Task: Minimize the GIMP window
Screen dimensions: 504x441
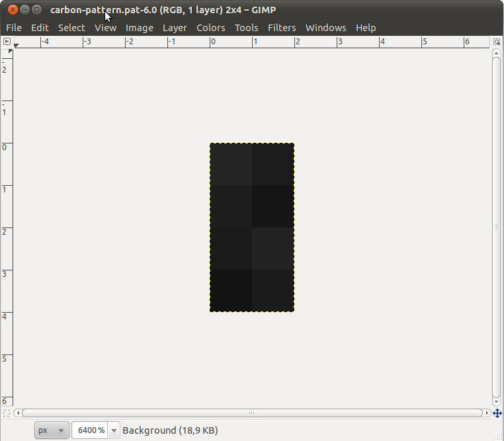Action: (24, 10)
